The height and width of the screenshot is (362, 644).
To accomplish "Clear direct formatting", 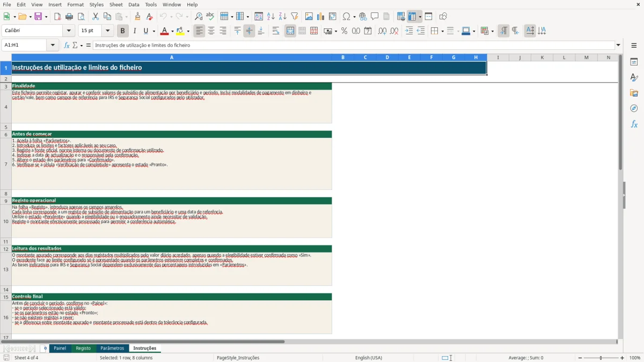I will [149, 17].
